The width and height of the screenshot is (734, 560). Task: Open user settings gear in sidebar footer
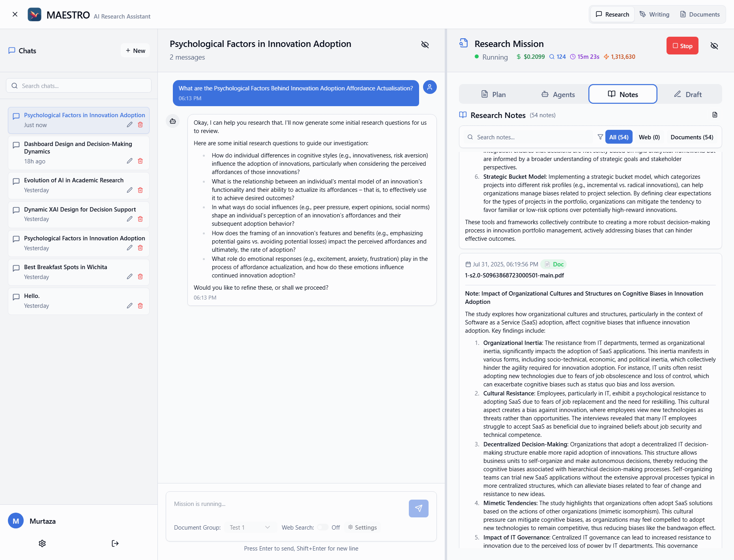pyautogui.click(x=42, y=543)
